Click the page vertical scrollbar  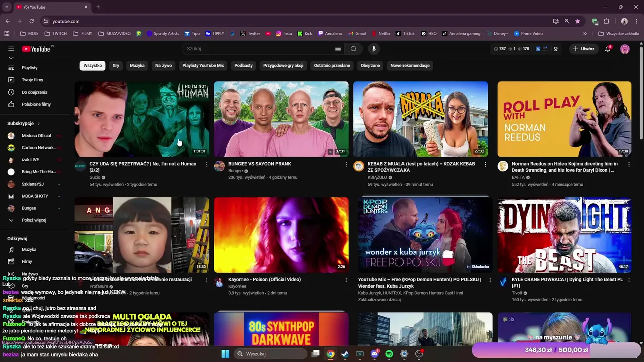641,93
